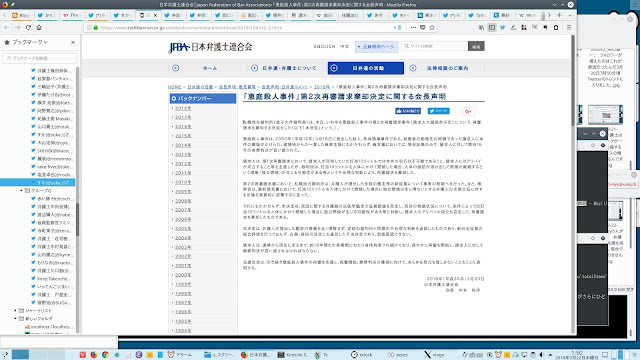
Task: Click the green padlock site security icon
Action: (96, 27)
